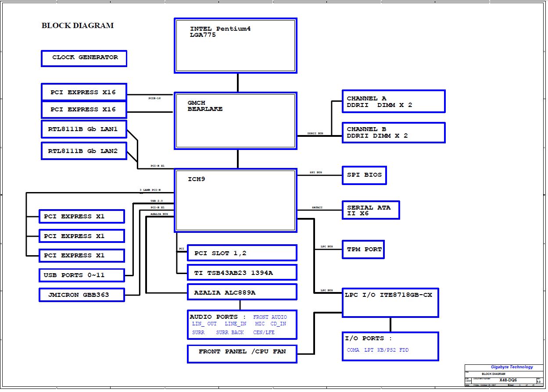Select the RTL8111B Gb LAN2 block
This screenshot has width=548, height=392.
pyautogui.click(x=84, y=151)
